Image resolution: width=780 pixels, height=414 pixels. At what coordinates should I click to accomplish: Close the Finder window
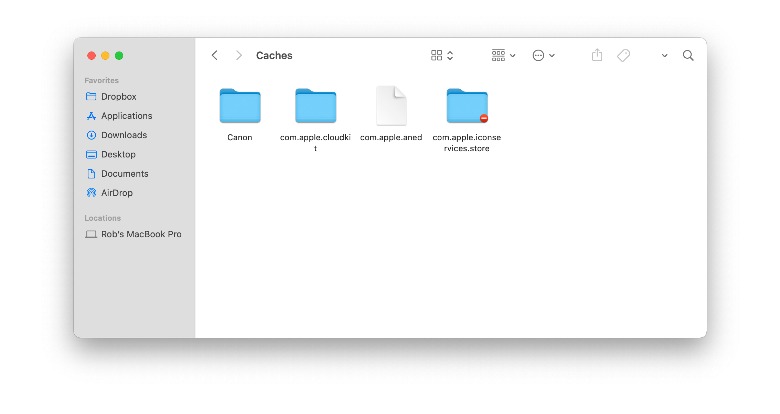(92, 56)
